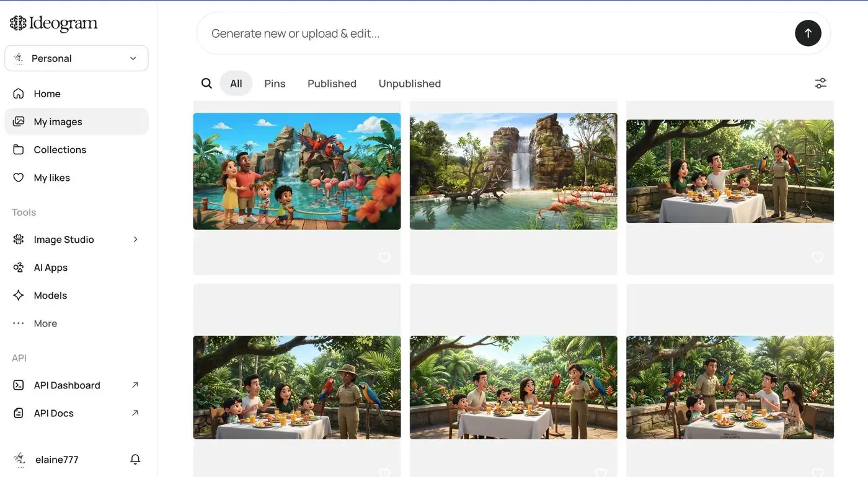Open notifications bell
This screenshot has height=477, width=868.
pyautogui.click(x=135, y=459)
